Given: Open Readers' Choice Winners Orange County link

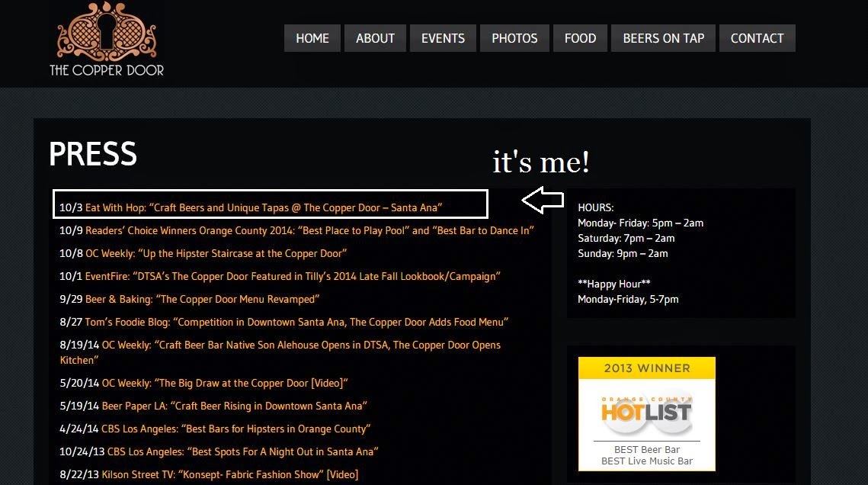Looking at the screenshot, I should [309, 230].
